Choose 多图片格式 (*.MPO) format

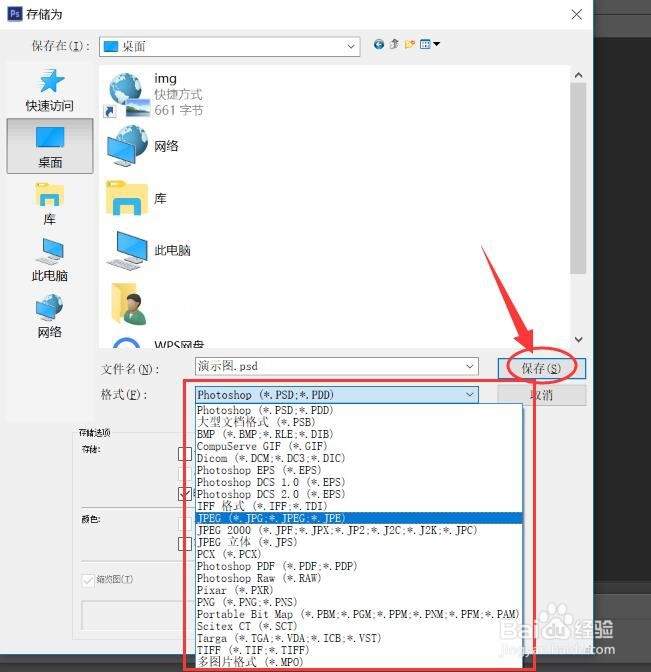pyautogui.click(x=359, y=662)
